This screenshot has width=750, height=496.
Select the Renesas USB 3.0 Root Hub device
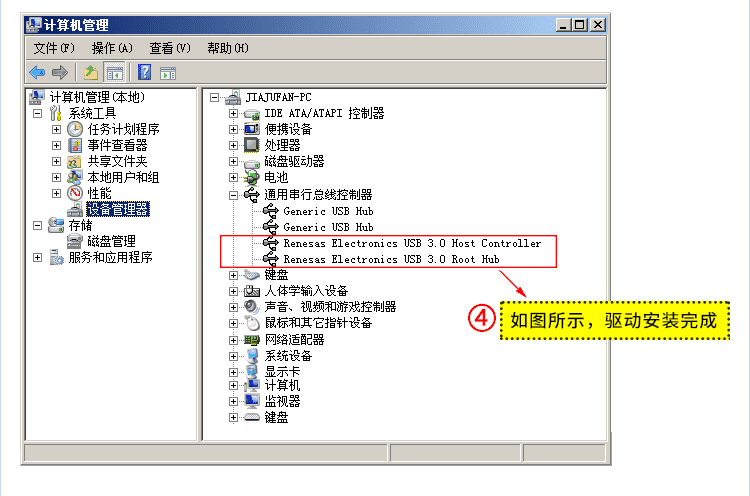391,259
